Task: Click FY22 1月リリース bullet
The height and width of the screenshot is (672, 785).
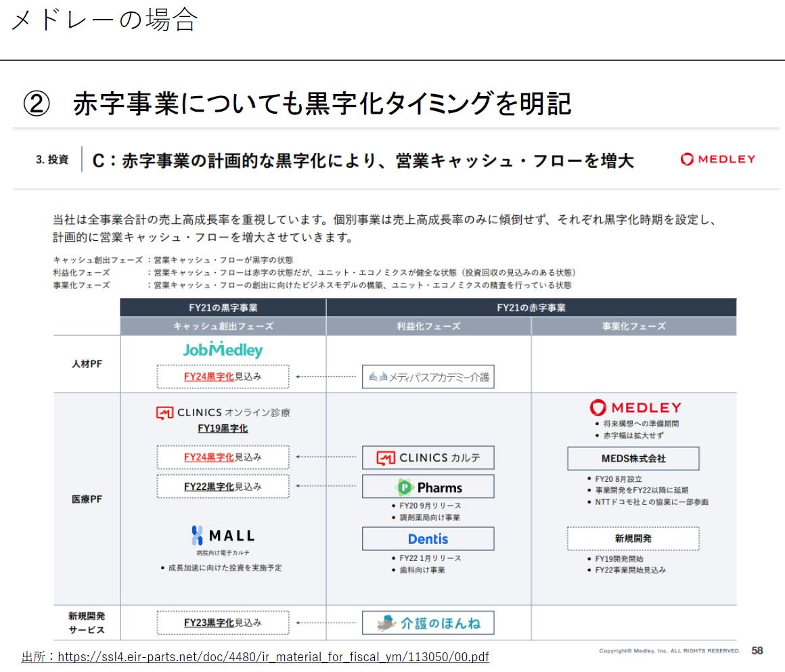Action: (x=430, y=558)
